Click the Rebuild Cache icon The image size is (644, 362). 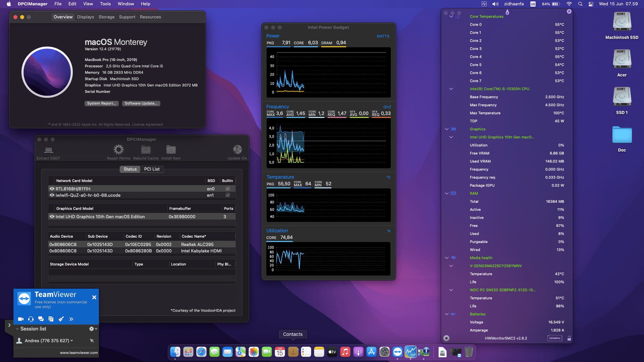click(x=146, y=149)
